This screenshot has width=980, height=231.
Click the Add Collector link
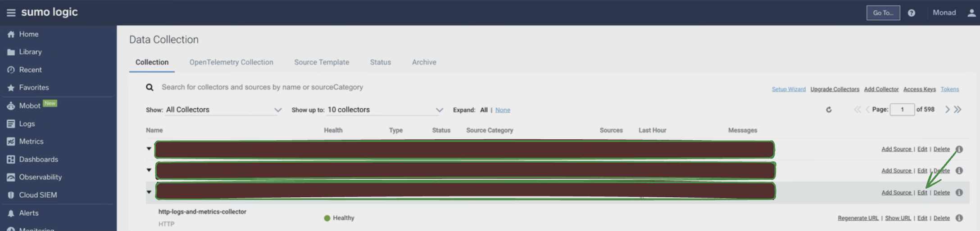pyautogui.click(x=881, y=89)
